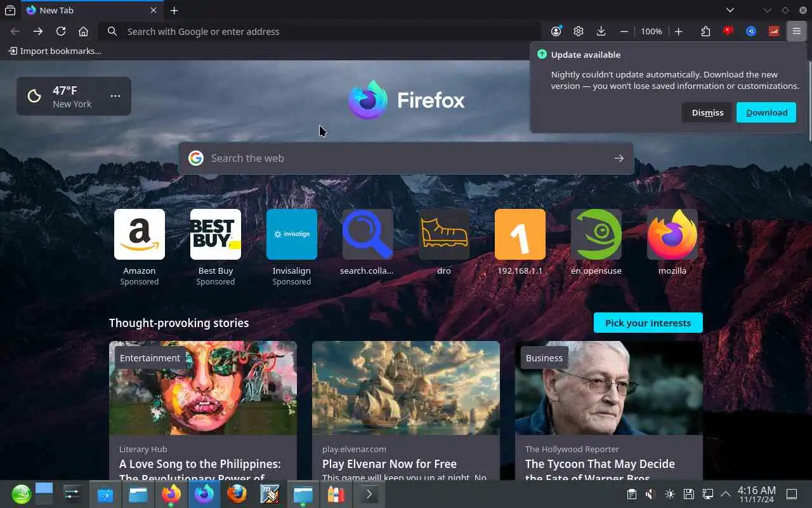Open the Literary Hub Philippines story
Screen dimensions: 812x508
[x=203, y=410]
